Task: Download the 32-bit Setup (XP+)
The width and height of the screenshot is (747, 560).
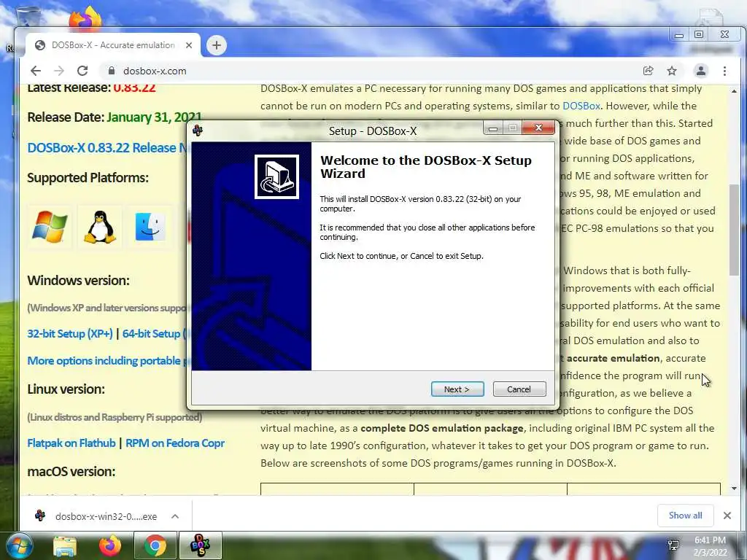Action: [x=70, y=333]
